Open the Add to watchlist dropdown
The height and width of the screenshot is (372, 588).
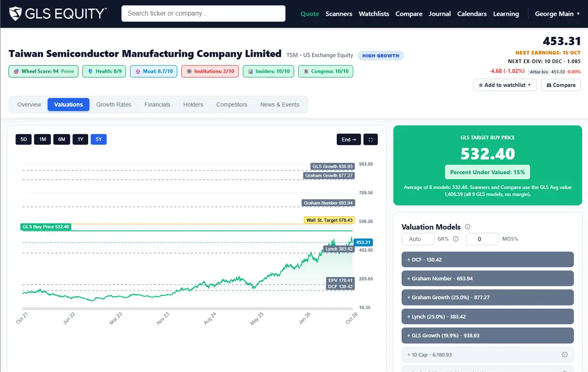pos(505,85)
